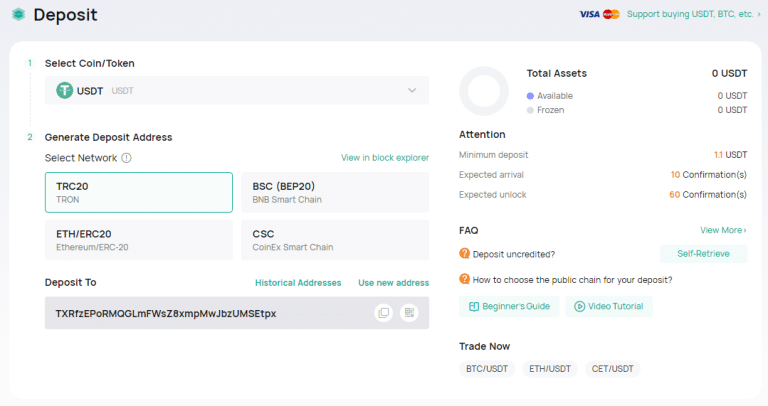Image resolution: width=768 pixels, height=406 pixels.
Task: Open the USDT coin selector field
Action: click(237, 90)
